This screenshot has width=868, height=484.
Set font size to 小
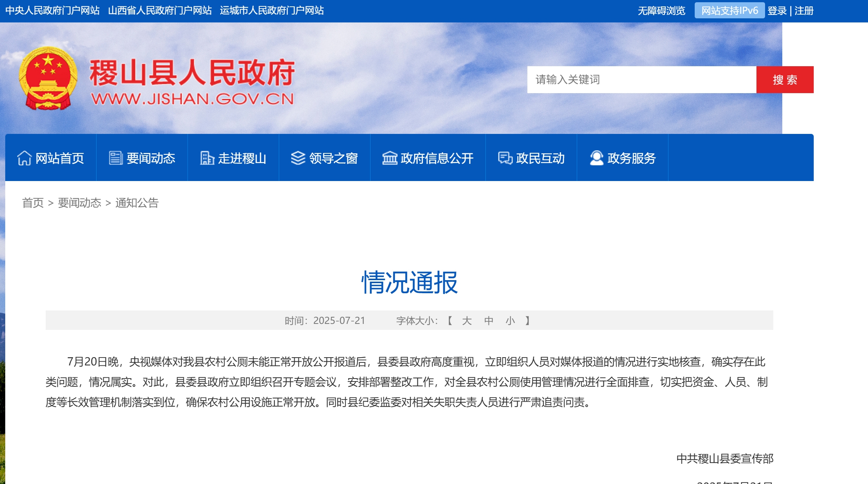(510, 321)
